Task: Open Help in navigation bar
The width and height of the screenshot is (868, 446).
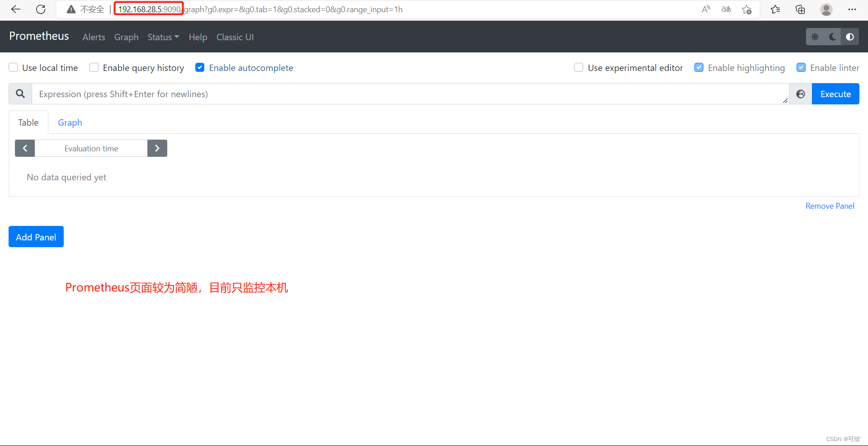Action: pyautogui.click(x=198, y=37)
